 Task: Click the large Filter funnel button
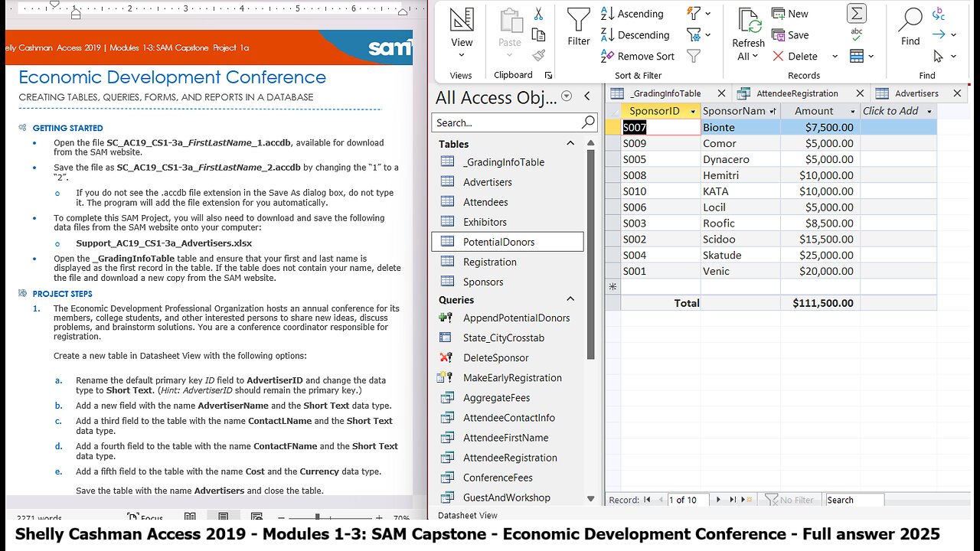click(579, 28)
